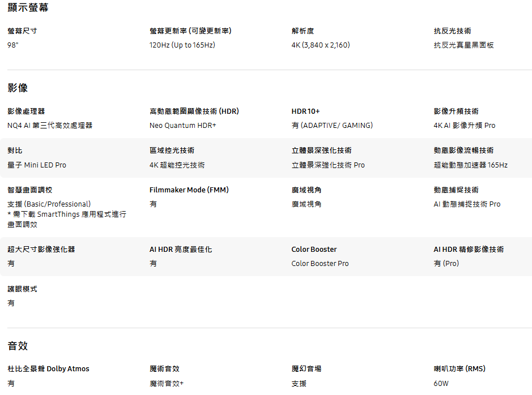
Task: Click the AI 動態捕捉技術 Pro value
Action: (x=467, y=204)
